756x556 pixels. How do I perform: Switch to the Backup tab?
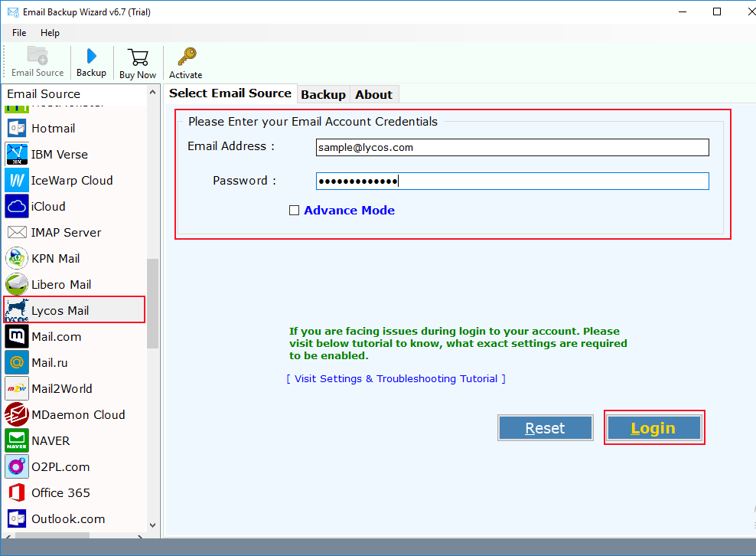coord(324,95)
